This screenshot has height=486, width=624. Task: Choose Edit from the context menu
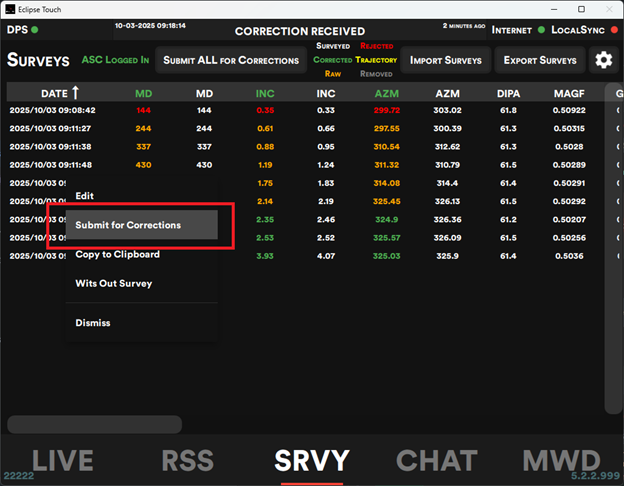[x=85, y=196]
